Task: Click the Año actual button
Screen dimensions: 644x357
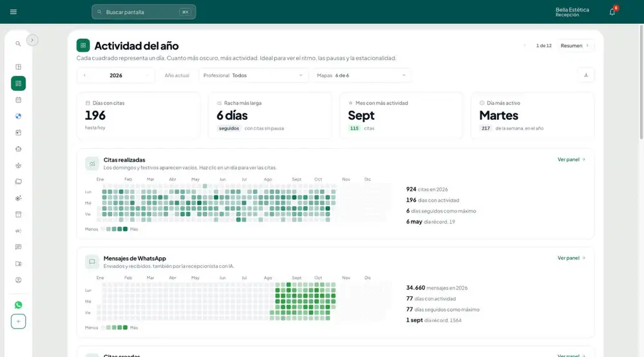Action: click(x=177, y=75)
